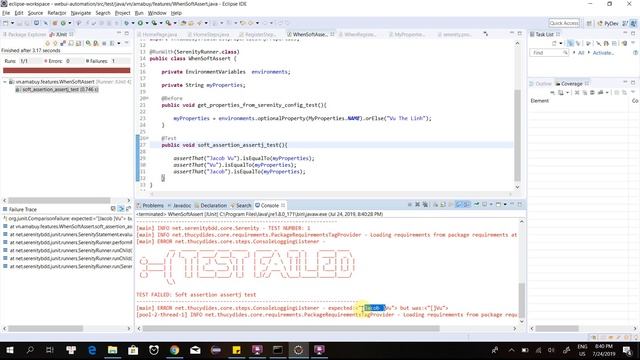This screenshot has height=360, width=640.
Task: Toggle Show Console When Standard Error Changes
Action: (x=467, y=204)
